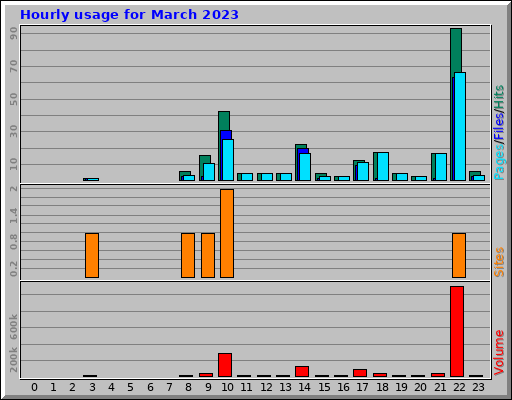This screenshot has width=512, height=400.
Task: Click the '70' value on hits axis
Action: coord(14,66)
